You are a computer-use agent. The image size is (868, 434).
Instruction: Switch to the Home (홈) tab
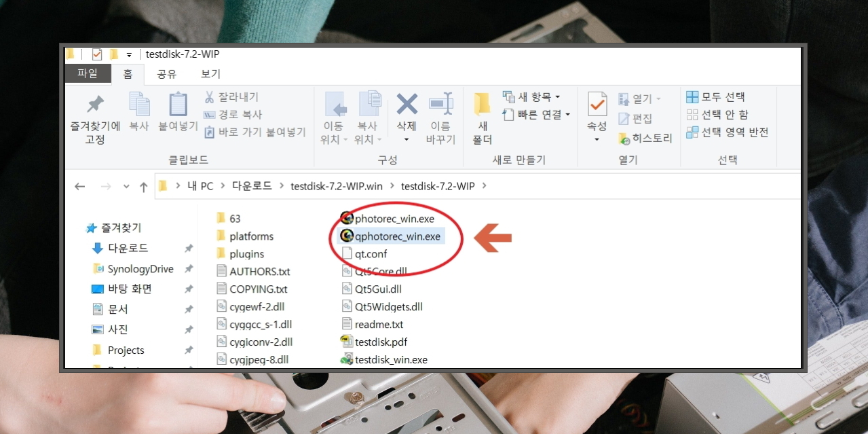point(128,74)
